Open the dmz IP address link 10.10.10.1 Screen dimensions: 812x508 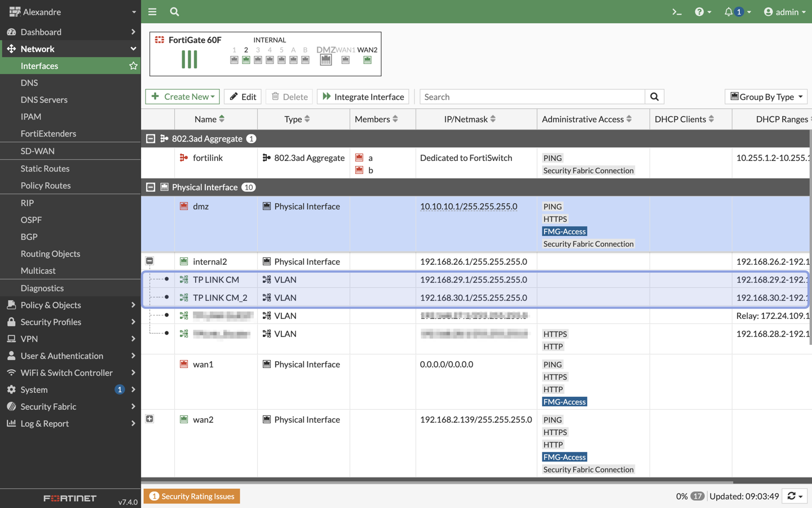point(469,206)
